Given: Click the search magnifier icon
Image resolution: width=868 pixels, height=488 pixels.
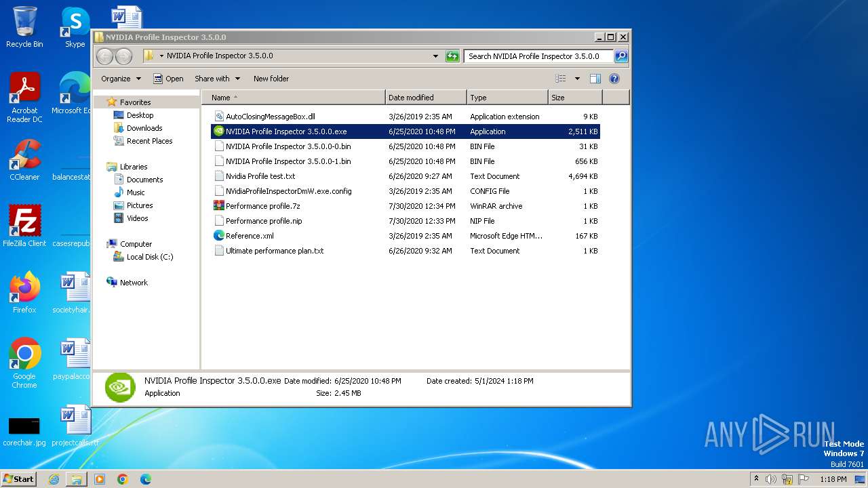Looking at the screenshot, I should (x=620, y=56).
